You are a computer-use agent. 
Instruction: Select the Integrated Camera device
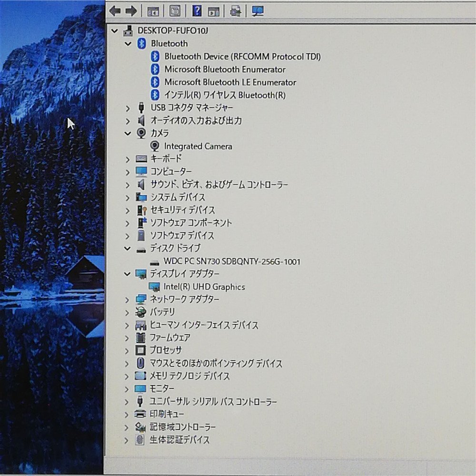(198, 146)
